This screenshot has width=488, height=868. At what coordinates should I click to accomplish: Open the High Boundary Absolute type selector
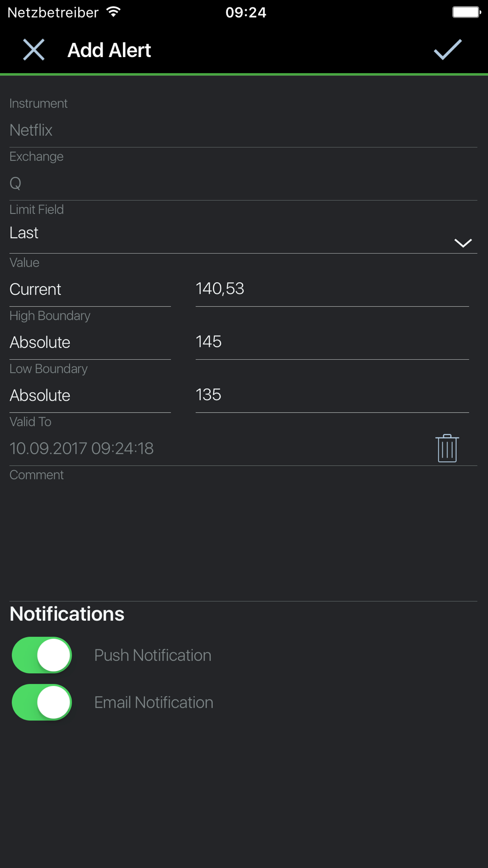pyautogui.click(x=90, y=342)
